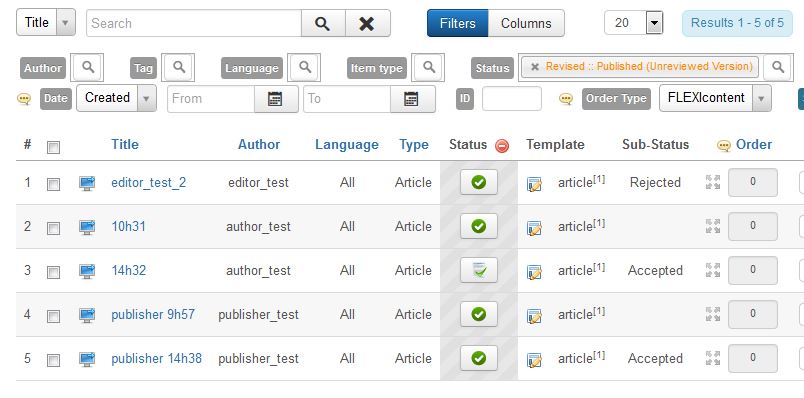Sort the list by Author column
Screen dimensions: 804x398
click(x=259, y=145)
